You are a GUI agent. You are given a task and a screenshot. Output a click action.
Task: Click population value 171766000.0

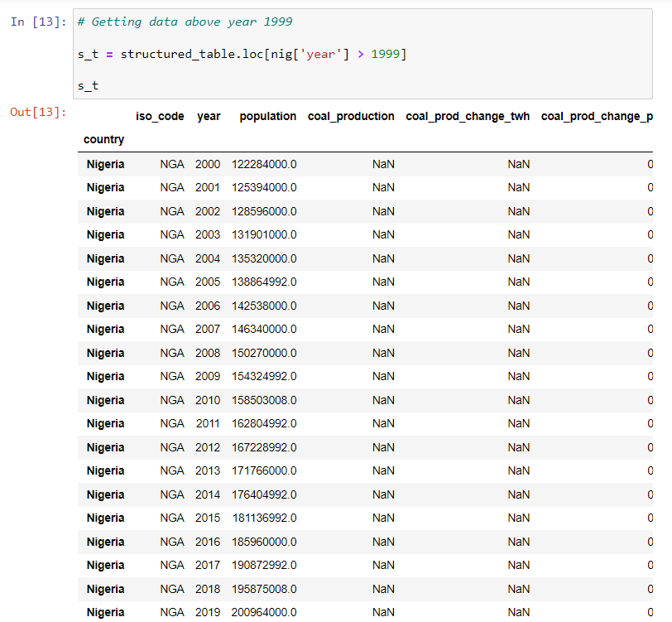point(264,470)
